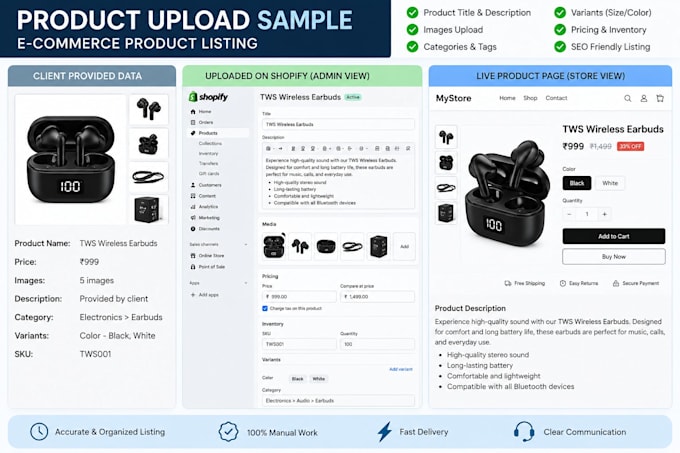The width and height of the screenshot is (680, 453).
Task: Open Transfers under Products
Action: click(x=209, y=163)
